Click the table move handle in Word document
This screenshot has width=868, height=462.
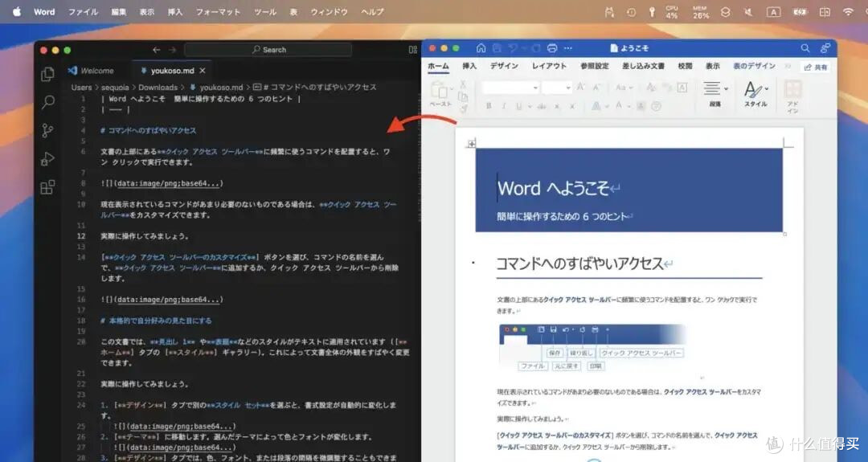(472, 144)
